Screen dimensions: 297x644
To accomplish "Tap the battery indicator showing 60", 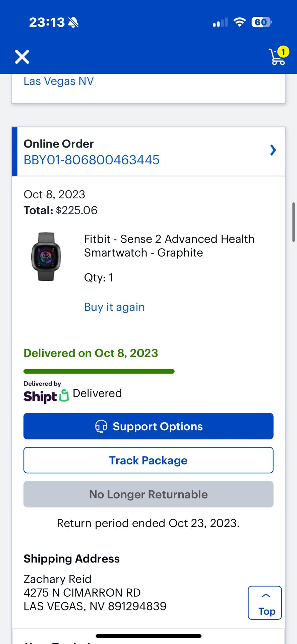I will tap(261, 21).
